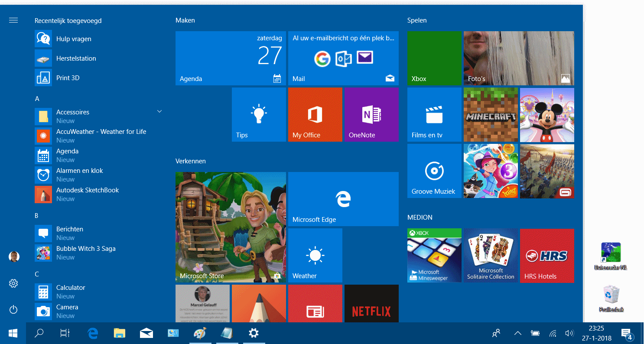Open File Explorer from the taskbar
This screenshot has height=344, width=644.
(120, 333)
